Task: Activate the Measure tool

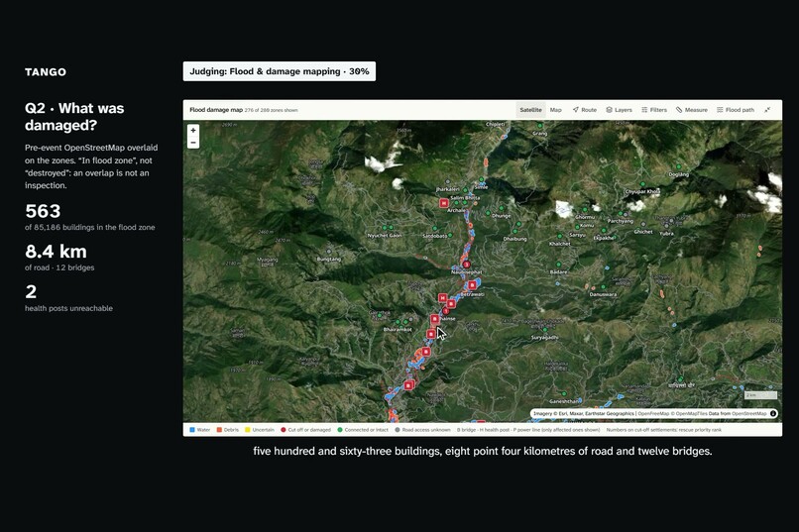Action: tap(692, 110)
